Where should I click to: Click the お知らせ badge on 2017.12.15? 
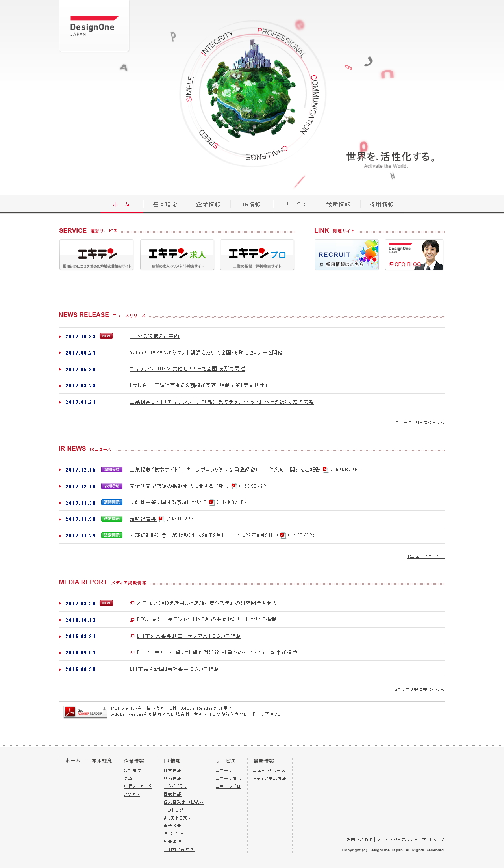pyautogui.click(x=112, y=470)
